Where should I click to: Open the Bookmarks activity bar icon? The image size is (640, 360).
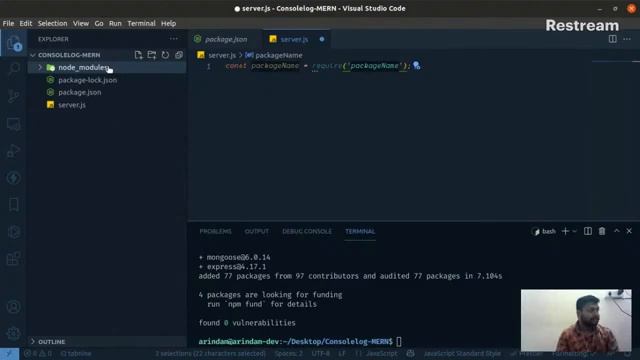point(13,204)
